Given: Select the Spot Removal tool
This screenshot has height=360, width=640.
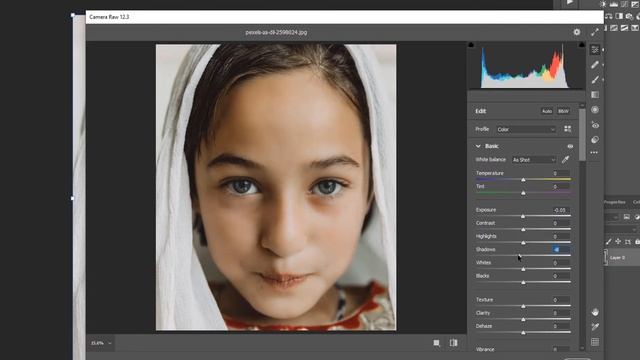Looking at the screenshot, I should [x=595, y=65].
